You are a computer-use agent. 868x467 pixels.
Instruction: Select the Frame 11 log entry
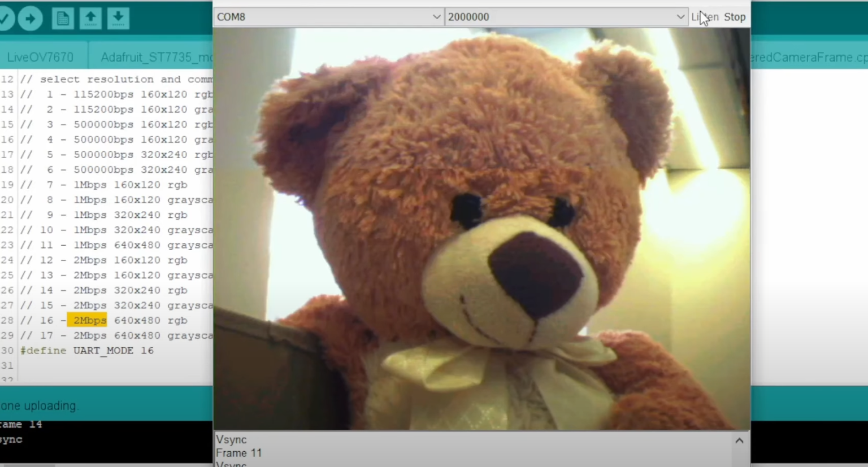239,453
